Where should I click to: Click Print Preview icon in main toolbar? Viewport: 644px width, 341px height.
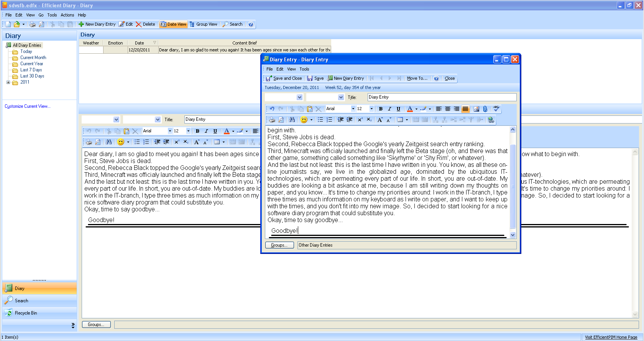41,24
